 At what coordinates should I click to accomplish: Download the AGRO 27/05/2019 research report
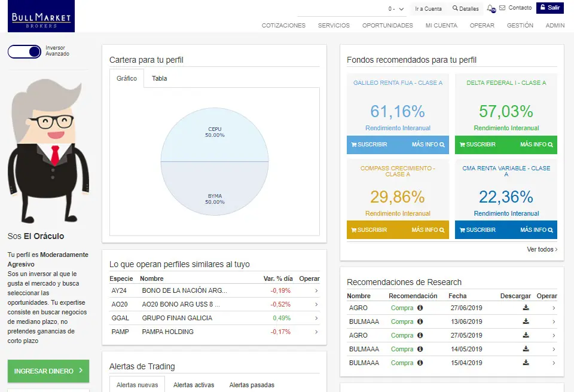(526, 335)
